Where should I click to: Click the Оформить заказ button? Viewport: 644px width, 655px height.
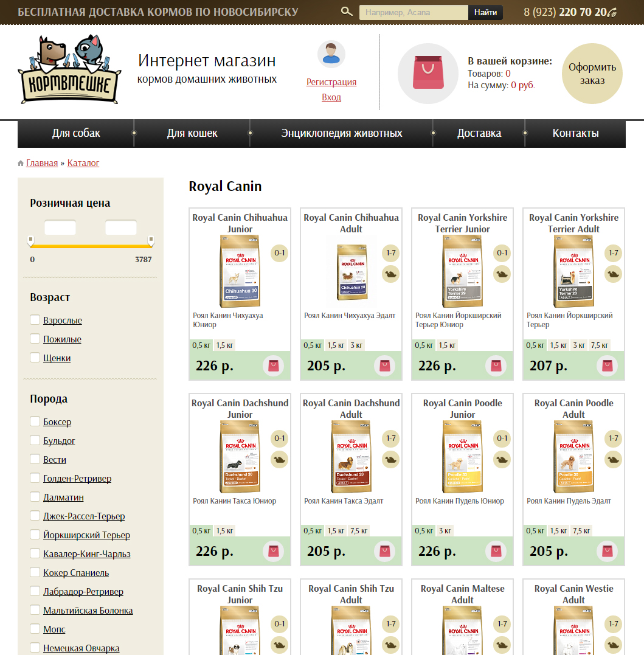(x=592, y=74)
